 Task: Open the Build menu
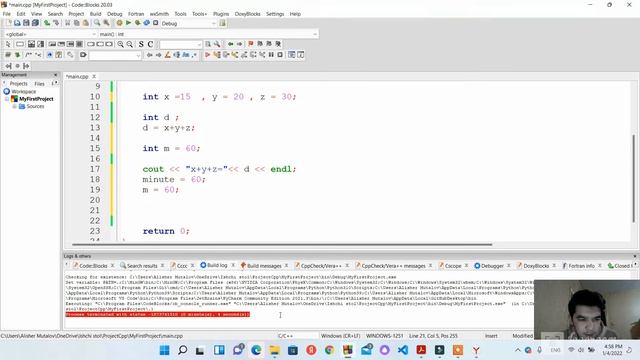tap(96, 14)
